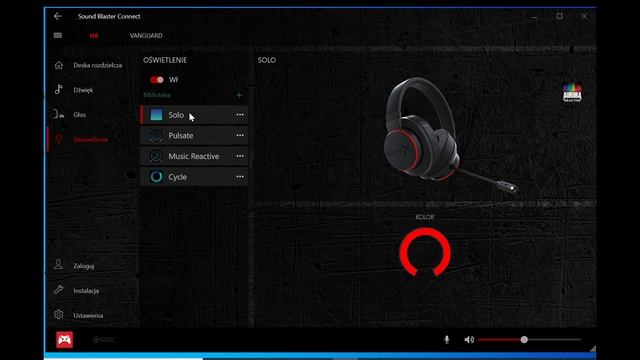Switch to the H6 device tab

tap(94, 36)
